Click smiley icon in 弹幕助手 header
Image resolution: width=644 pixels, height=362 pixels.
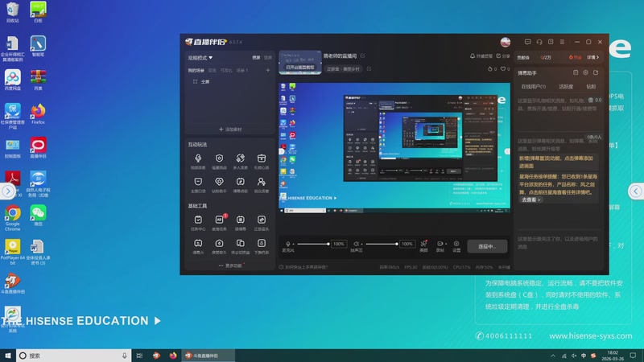(585, 72)
